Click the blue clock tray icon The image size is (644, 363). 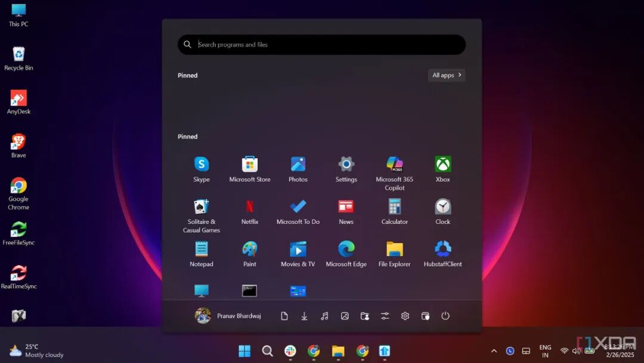[x=510, y=350]
